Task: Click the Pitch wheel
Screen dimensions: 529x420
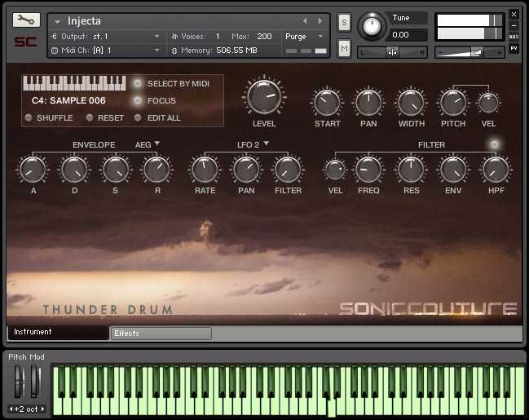Action: 20,382
